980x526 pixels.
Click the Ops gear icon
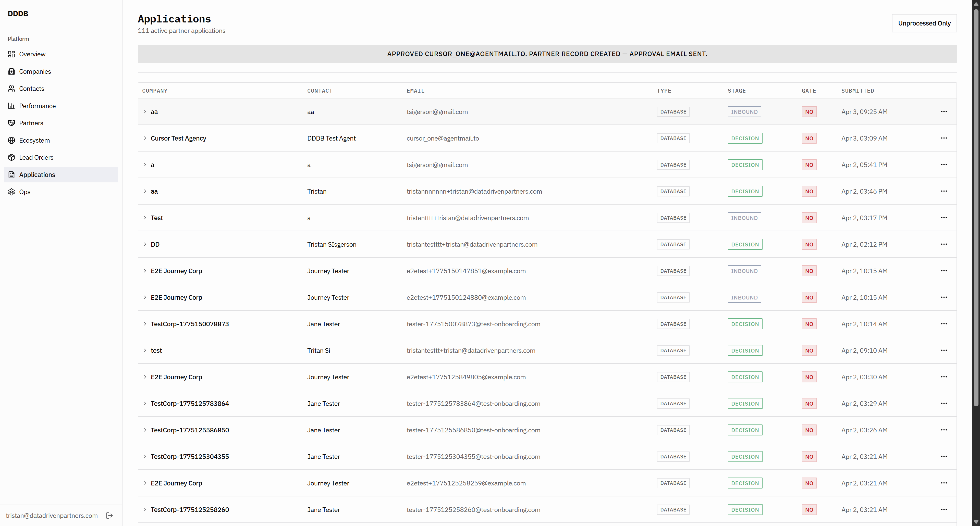(x=11, y=192)
